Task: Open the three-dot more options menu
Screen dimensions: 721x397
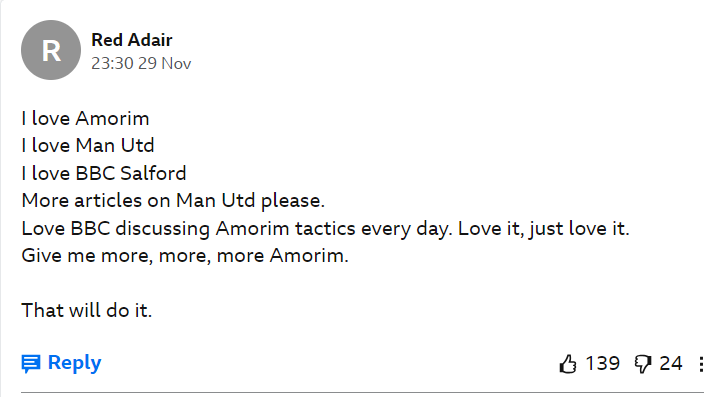Action: click(x=701, y=364)
